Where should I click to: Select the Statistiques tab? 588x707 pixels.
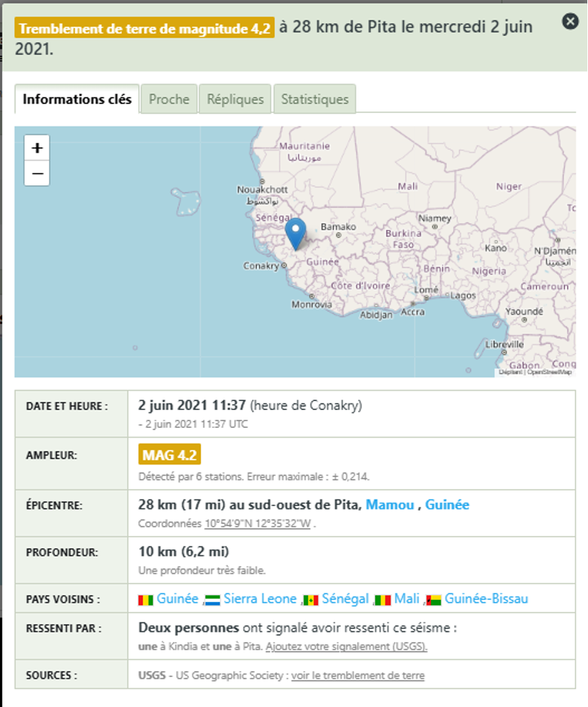(315, 99)
